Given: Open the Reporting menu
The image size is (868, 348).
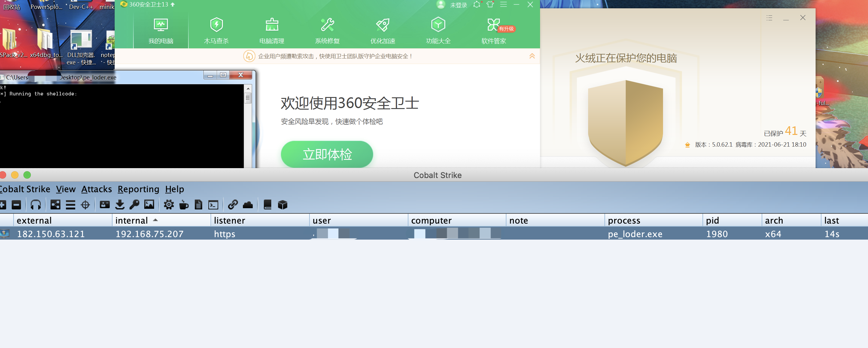Looking at the screenshot, I should [x=138, y=189].
